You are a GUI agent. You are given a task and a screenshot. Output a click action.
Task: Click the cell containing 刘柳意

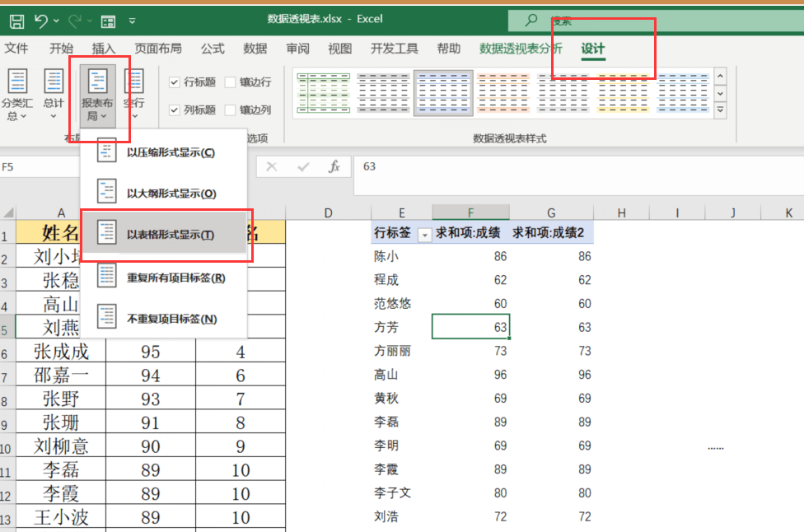click(x=61, y=446)
